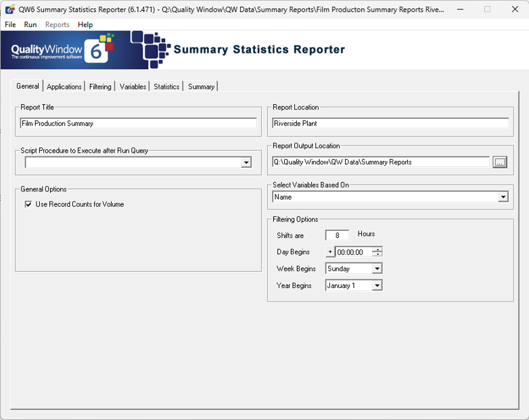Decrease the Day Begins time with down arrow
Screen dimensions: 529x420
pyautogui.click(x=377, y=254)
